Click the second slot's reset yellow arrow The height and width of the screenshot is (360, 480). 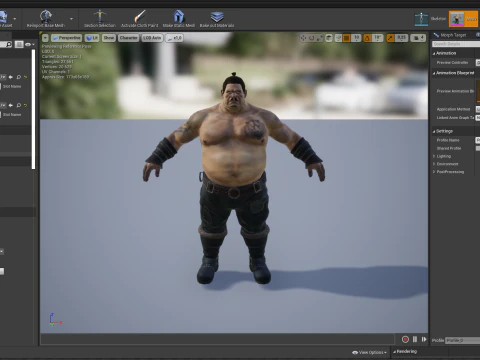tap(26, 105)
